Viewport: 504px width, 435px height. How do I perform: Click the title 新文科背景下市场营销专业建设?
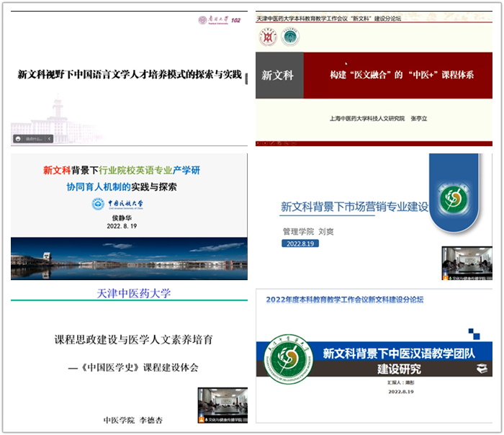click(x=354, y=208)
